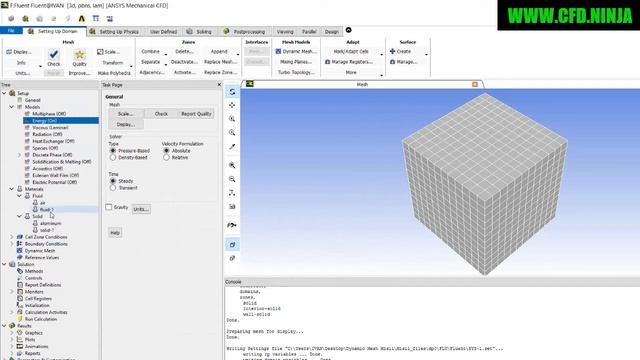Viewport: 640px width, 360px height.
Task: Collapse the Materials tree node
Action: (x=12, y=189)
